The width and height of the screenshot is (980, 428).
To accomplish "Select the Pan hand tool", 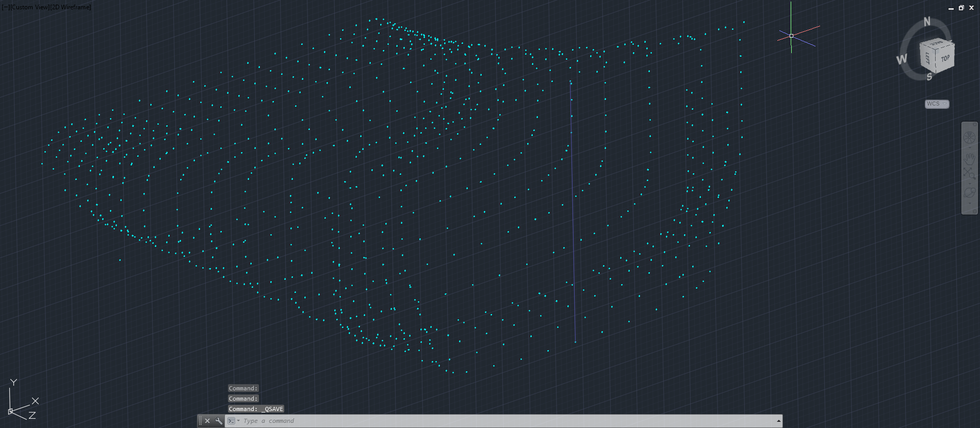I will coord(969,158).
